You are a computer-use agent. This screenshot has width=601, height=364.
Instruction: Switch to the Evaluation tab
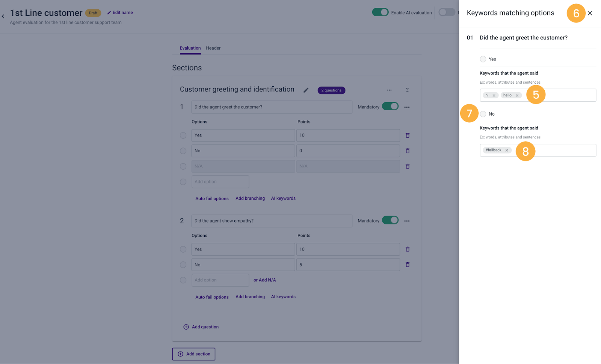190,48
